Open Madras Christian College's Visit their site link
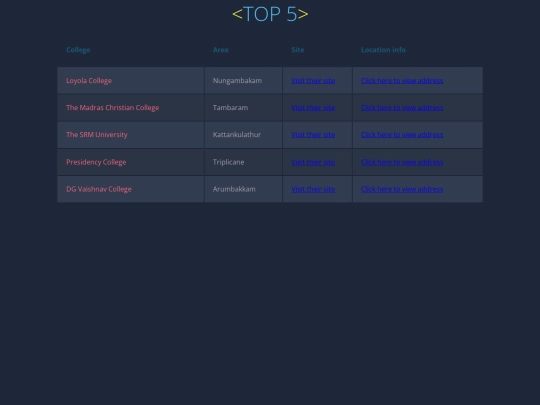The width and height of the screenshot is (540, 405). [x=313, y=107]
